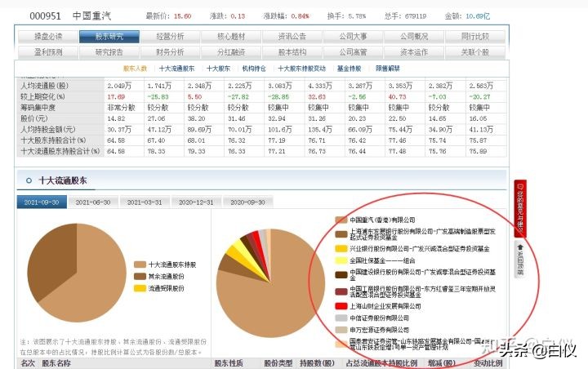Viewport: 588px width, 369px height.
Task: Click the 返回顶部 back-to-top button
Action: [x=520, y=259]
